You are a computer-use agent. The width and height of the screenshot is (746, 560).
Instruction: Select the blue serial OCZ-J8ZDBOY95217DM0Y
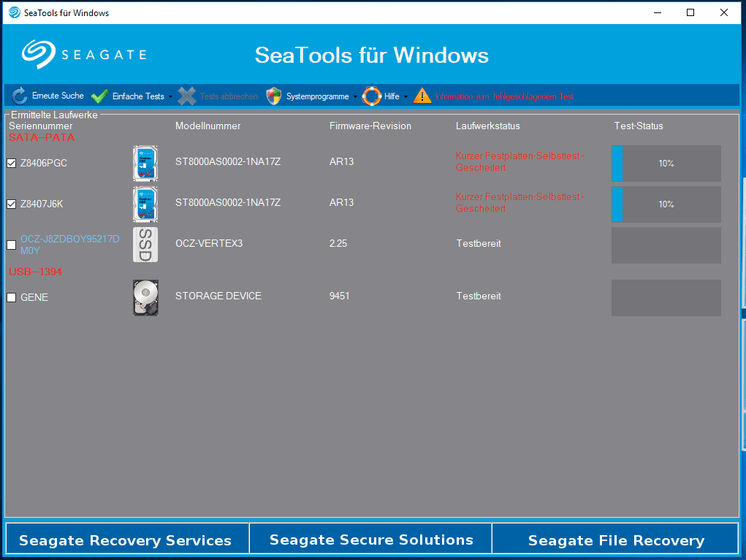(x=70, y=245)
